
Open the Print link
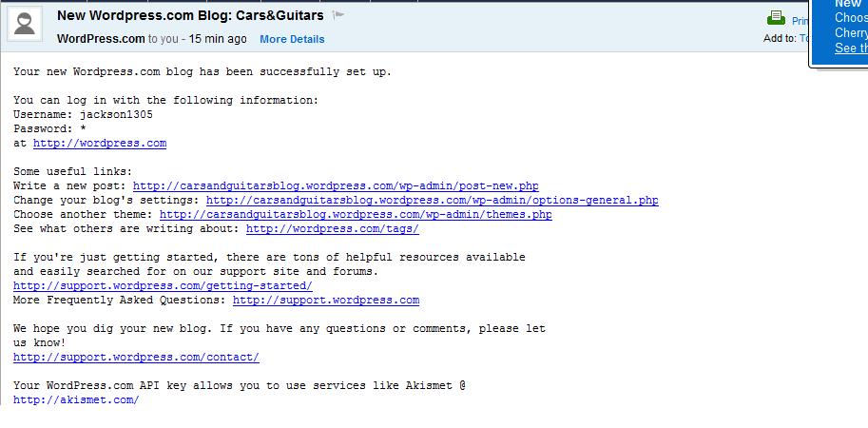coord(800,21)
